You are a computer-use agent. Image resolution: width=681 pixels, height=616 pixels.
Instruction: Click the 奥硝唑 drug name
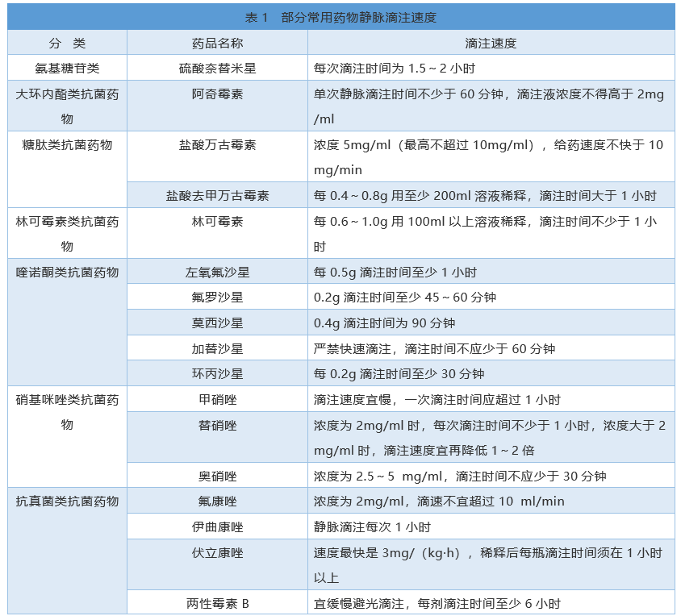click(x=217, y=477)
